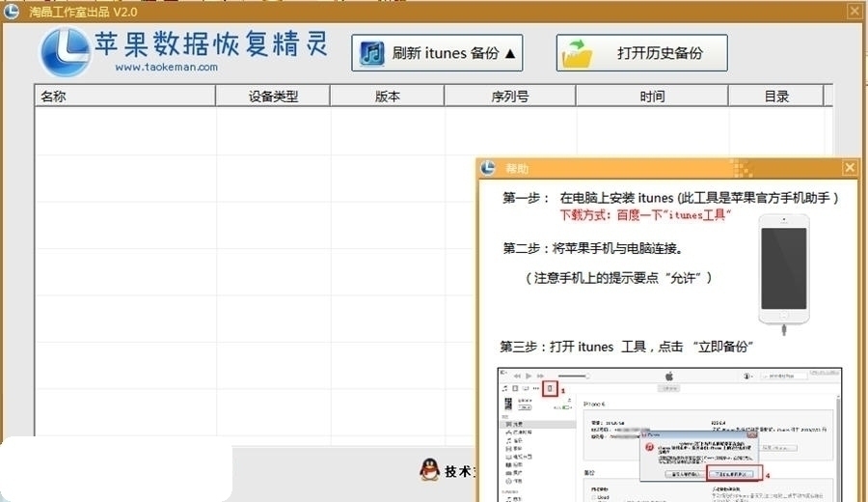868x502 pixels.
Task: Click the 序列号 column header
Action: pos(510,96)
